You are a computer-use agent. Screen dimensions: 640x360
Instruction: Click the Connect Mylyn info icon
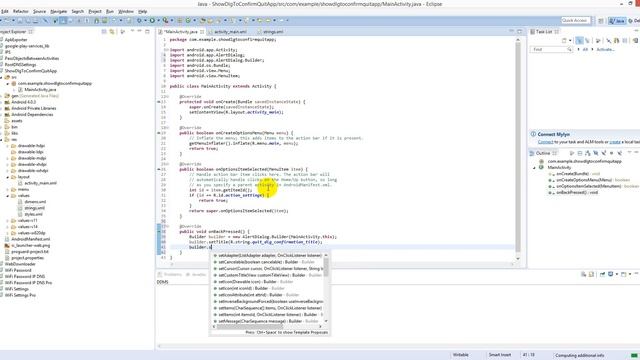pos(533,134)
